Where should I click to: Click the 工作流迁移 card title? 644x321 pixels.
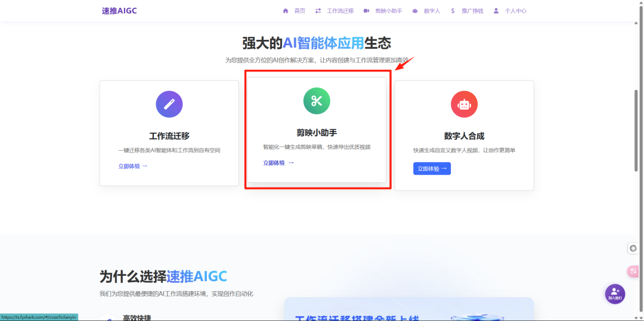tap(169, 136)
